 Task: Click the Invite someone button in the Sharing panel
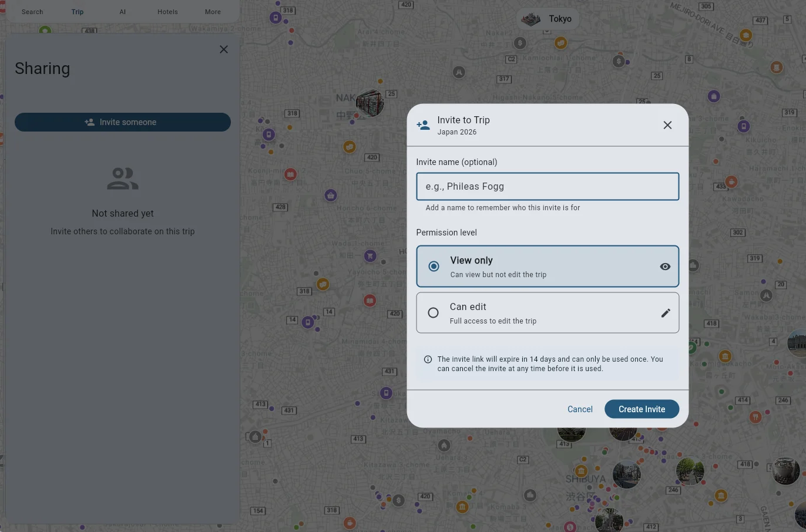pos(122,122)
